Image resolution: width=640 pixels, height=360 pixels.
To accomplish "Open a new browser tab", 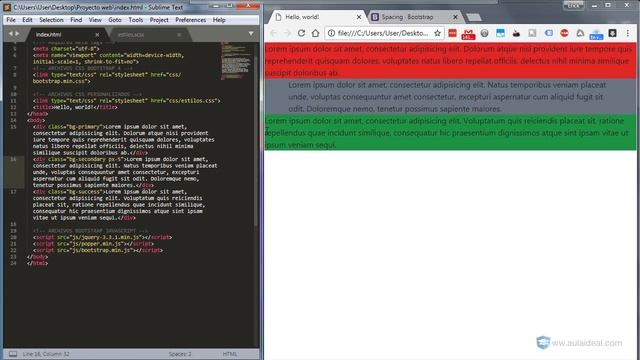I will (x=474, y=17).
